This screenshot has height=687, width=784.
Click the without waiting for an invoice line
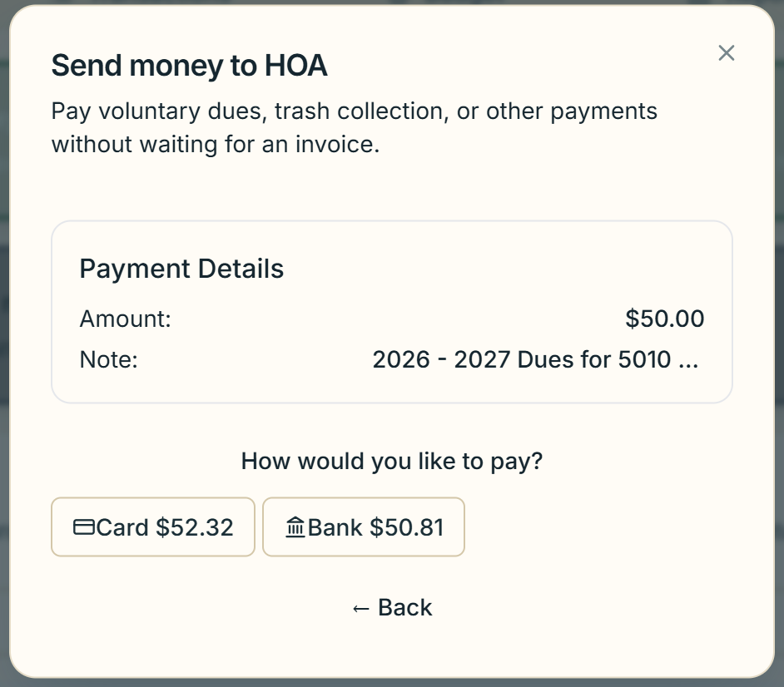point(216,145)
